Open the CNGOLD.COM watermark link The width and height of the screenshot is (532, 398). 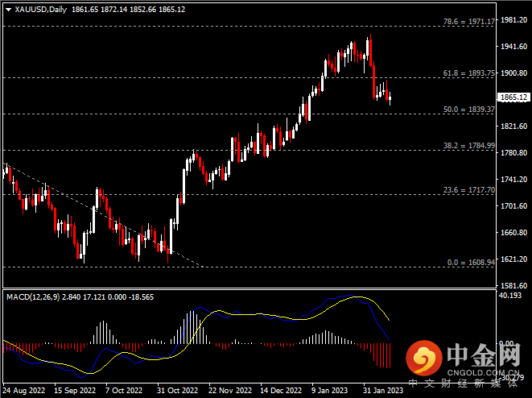point(483,372)
